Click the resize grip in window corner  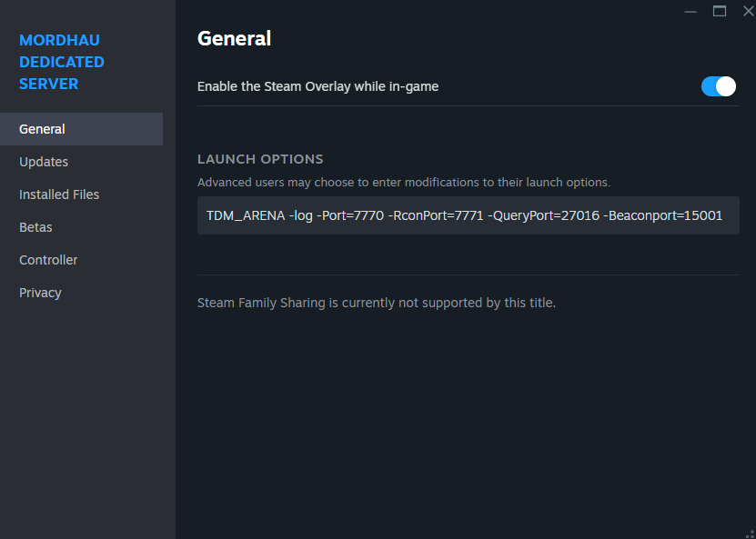click(x=750, y=534)
